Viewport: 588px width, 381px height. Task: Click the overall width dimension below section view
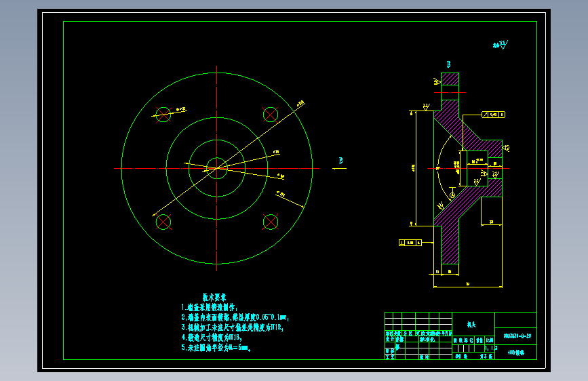[468, 285]
